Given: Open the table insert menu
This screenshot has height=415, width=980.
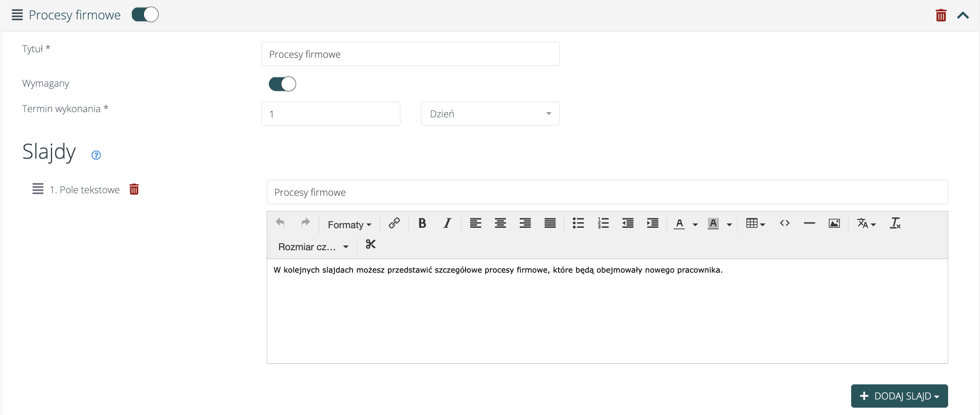Looking at the screenshot, I should point(755,223).
